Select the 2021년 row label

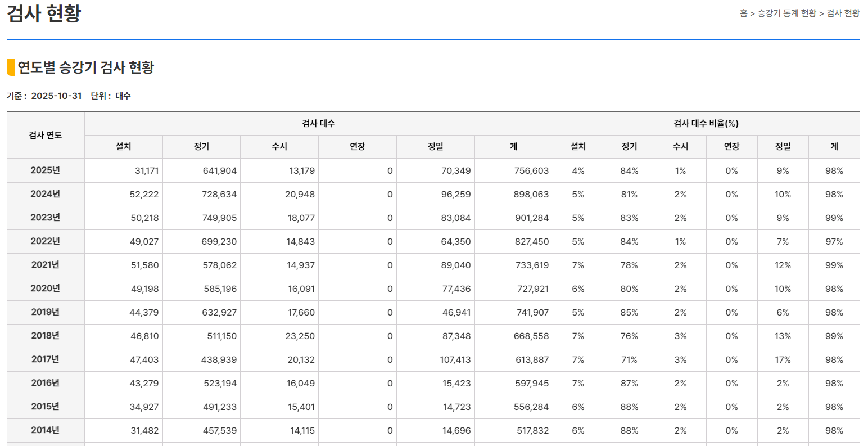click(46, 265)
